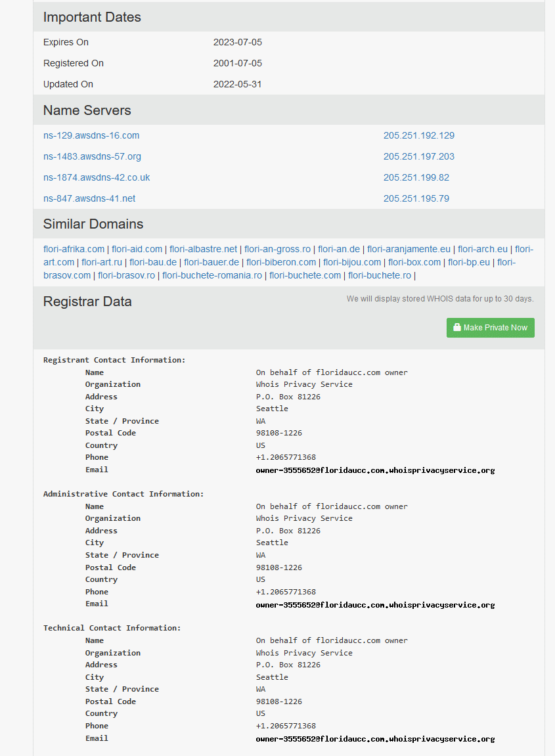Viewport: 555px width, 756px height.
Task: Open the ns-129.awsdns-16.com name server link
Action: click(91, 135)
